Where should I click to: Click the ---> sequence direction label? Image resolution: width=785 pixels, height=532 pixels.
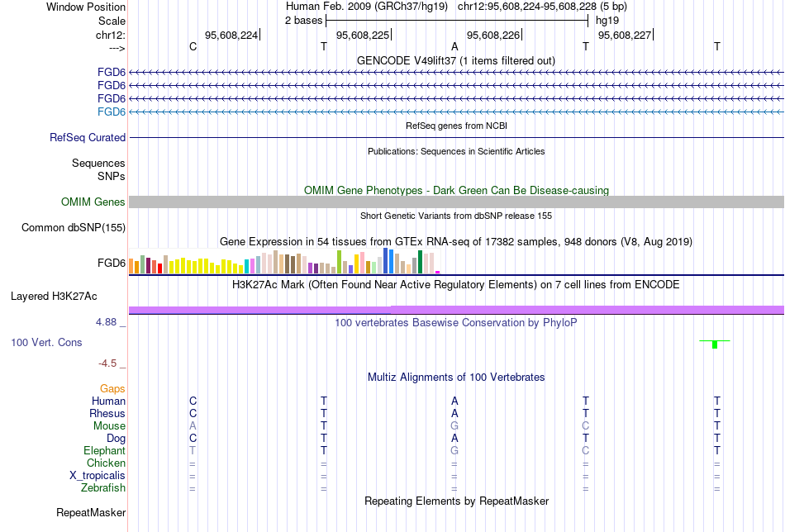coord(117,48)
